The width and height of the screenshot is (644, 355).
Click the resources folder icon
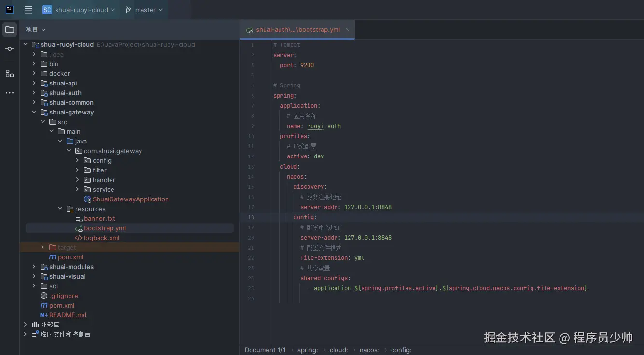tap(70, 209)
